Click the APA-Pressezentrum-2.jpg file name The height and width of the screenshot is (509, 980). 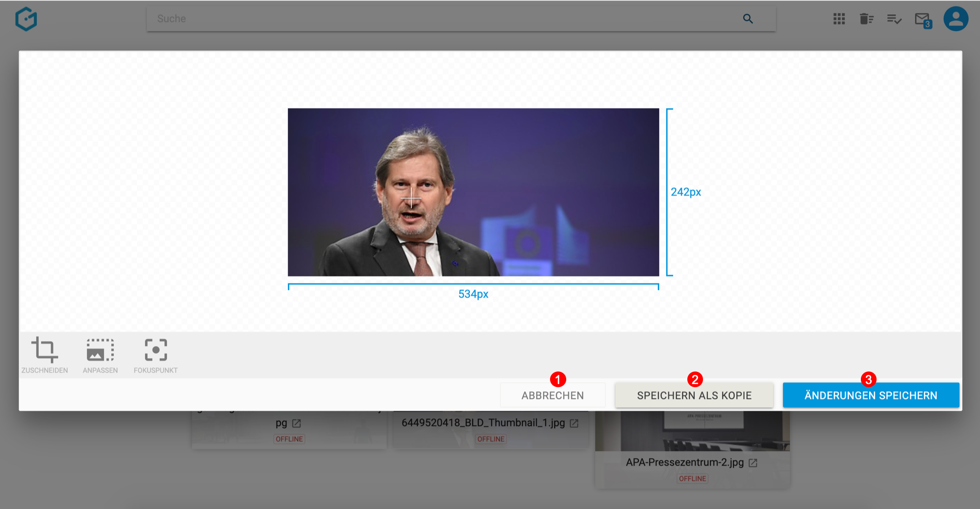pos(684,462)
